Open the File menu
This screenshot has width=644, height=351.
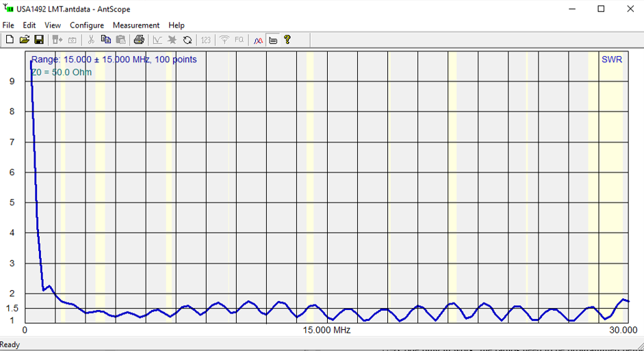tap(8, 25)
